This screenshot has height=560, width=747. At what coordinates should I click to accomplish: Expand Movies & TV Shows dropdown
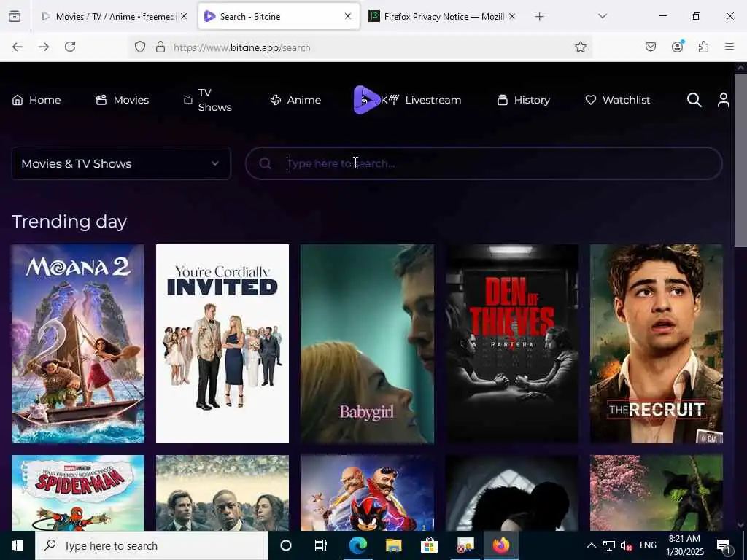pos(121,163)
